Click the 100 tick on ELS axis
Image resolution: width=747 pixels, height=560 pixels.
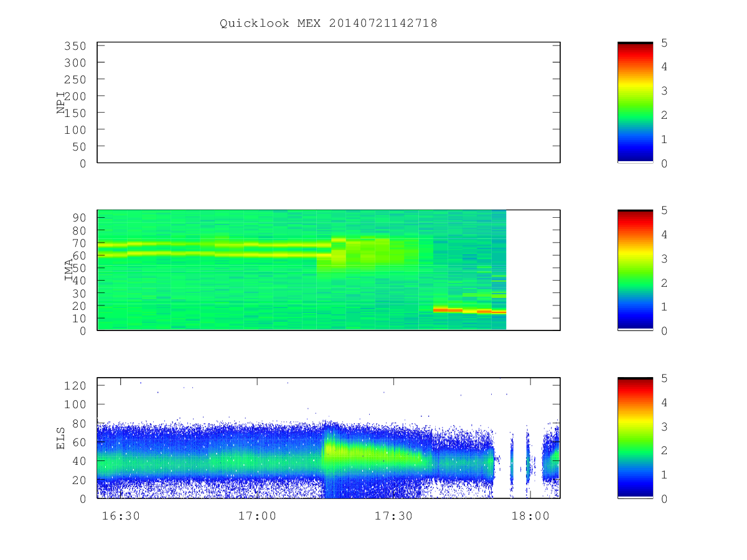pos(75,404)
